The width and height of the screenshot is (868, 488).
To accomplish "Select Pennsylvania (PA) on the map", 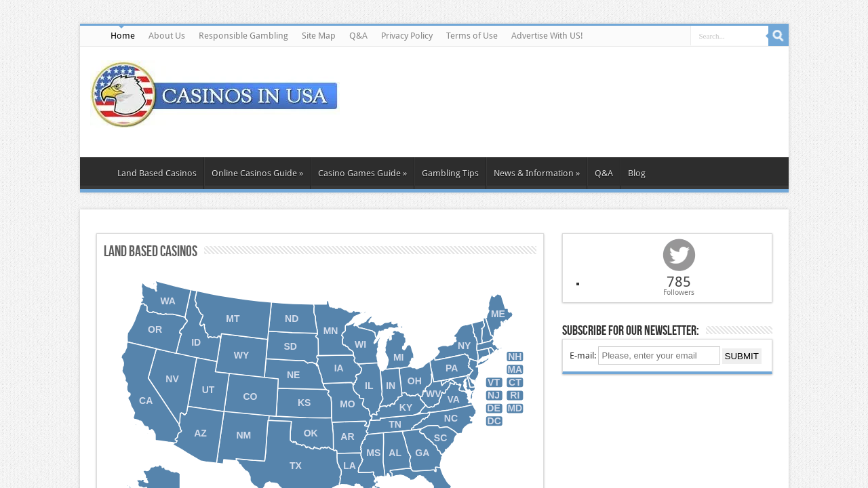I will 452,368.
